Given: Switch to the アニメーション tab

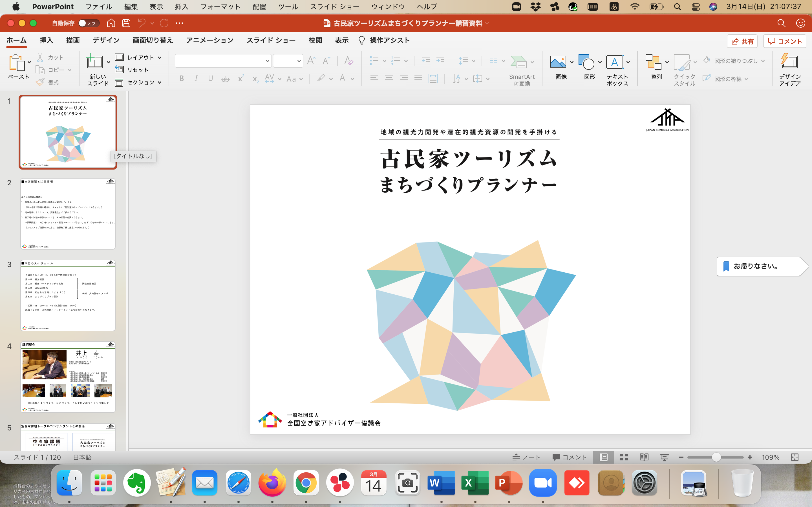Looking at the screenshot, I should click(210, 40).
